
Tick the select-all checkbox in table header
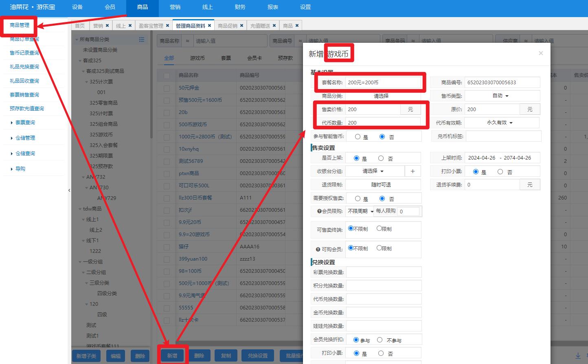tap(167, 75)
